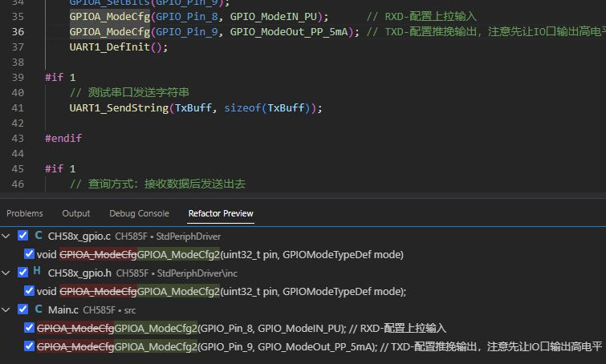This screenshot has height=364, width=606.
Task: Click line number 41 in the gutter
Action: point(18,107)
